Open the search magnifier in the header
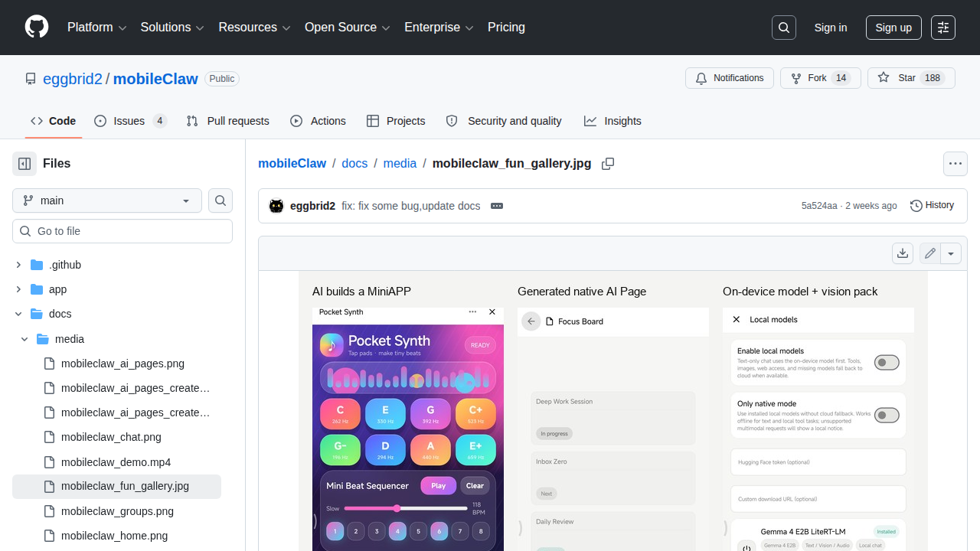The height and width of the screenshot is (551, 980). pyautogui.click(x=784, y=28)
